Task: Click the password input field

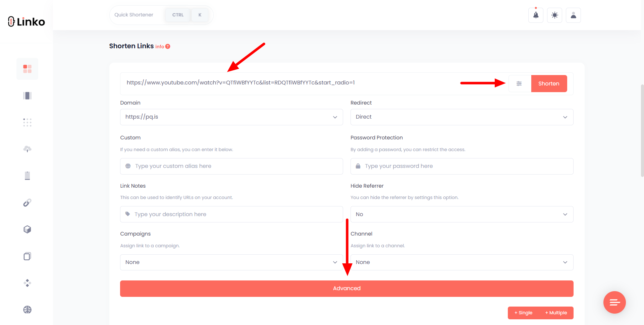Action: tap(462, 166)
